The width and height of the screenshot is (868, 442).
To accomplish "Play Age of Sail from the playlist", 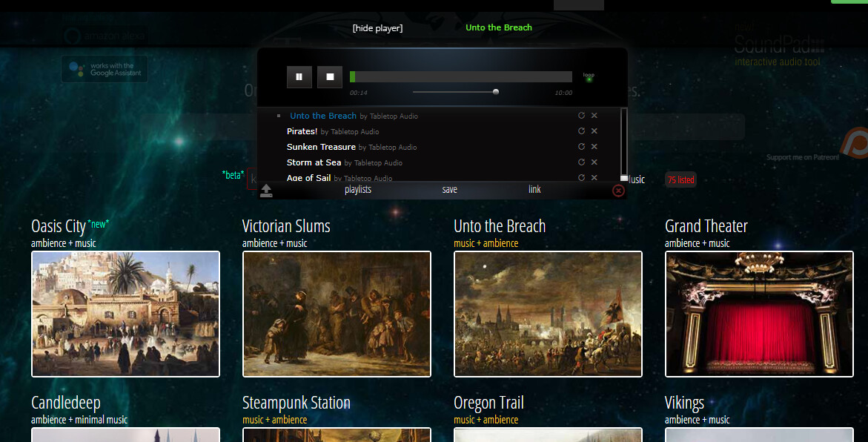I will point(309,177).
